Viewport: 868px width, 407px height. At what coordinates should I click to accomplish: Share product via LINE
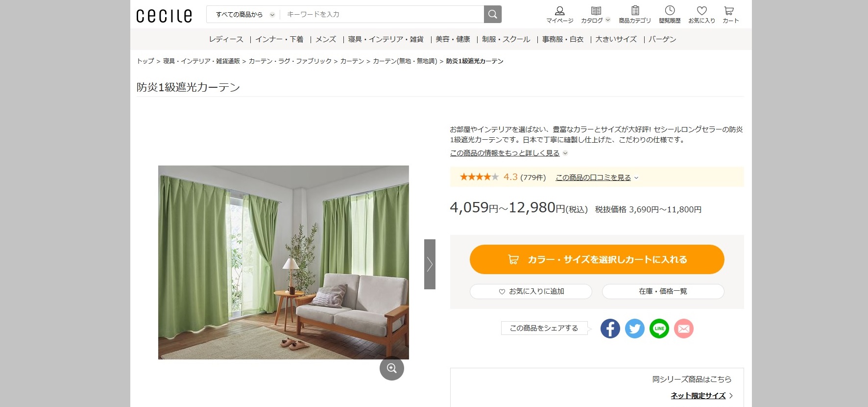659,329
